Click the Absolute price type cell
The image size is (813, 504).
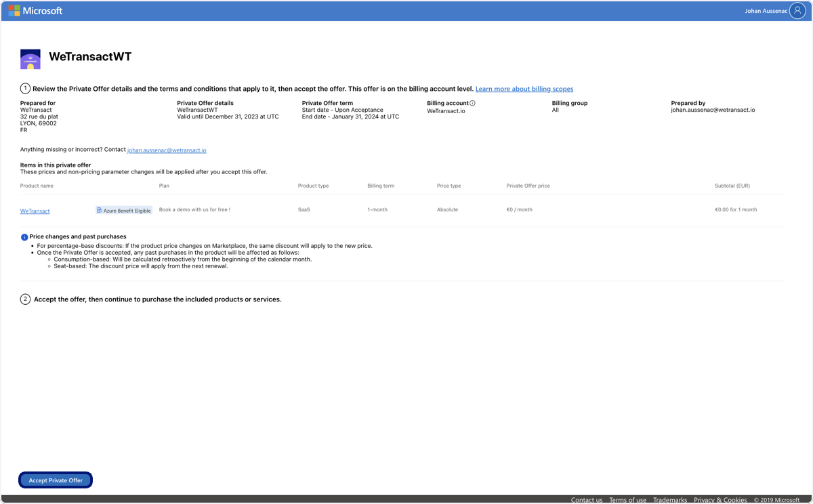[x=447, y=209]
